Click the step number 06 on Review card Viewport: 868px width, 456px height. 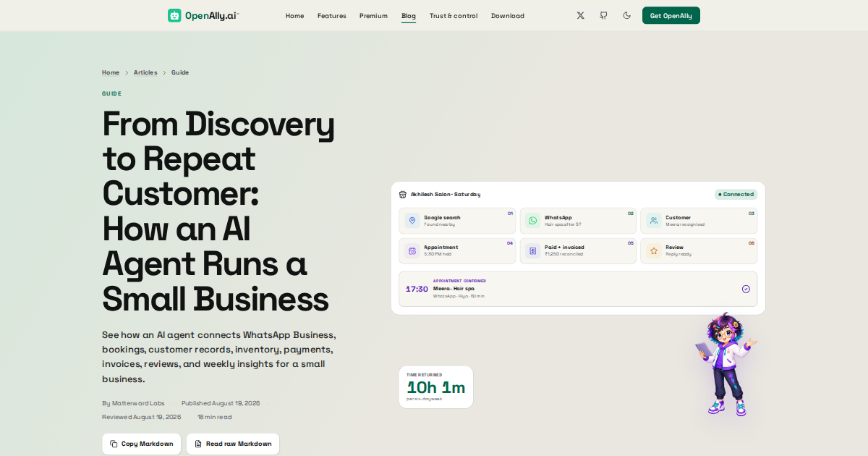(752, 243)
